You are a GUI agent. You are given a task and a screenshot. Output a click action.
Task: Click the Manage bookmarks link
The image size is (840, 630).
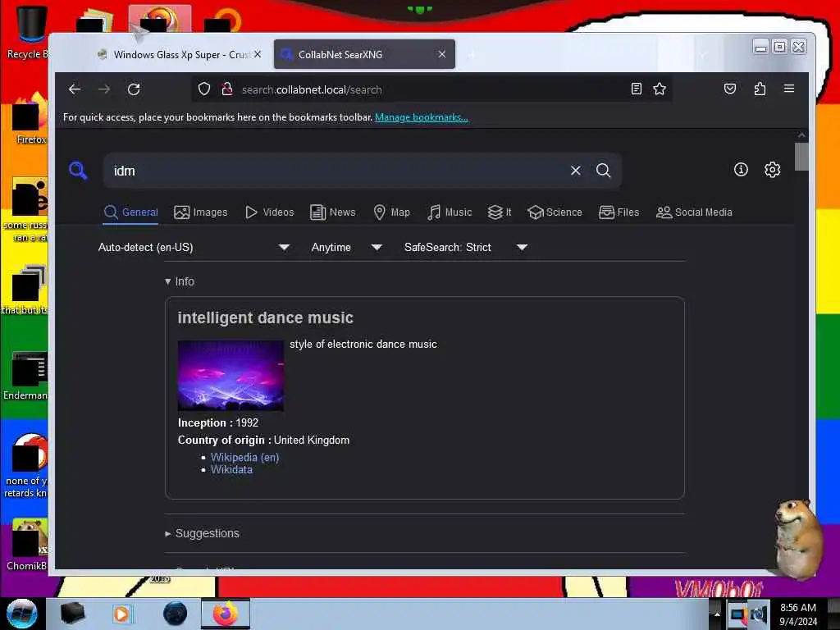422,116
